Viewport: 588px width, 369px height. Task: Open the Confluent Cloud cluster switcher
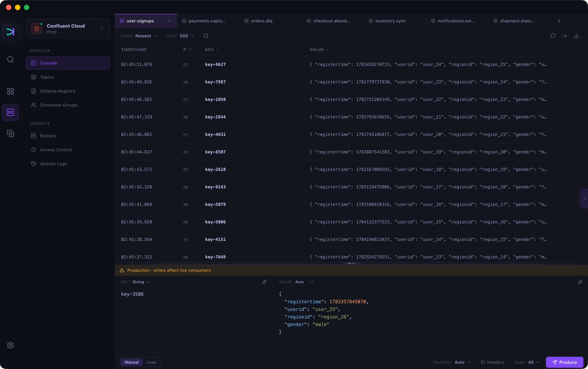(x=68, y=29)
